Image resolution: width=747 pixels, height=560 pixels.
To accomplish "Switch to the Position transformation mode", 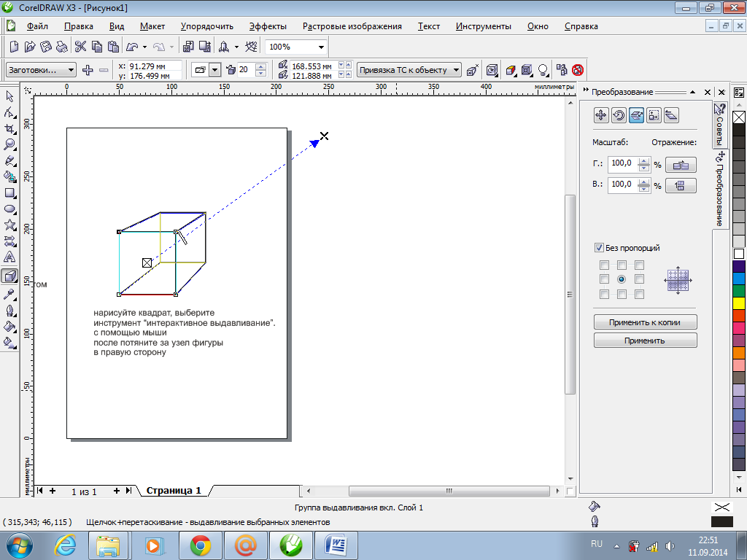I will coord(600,114).
